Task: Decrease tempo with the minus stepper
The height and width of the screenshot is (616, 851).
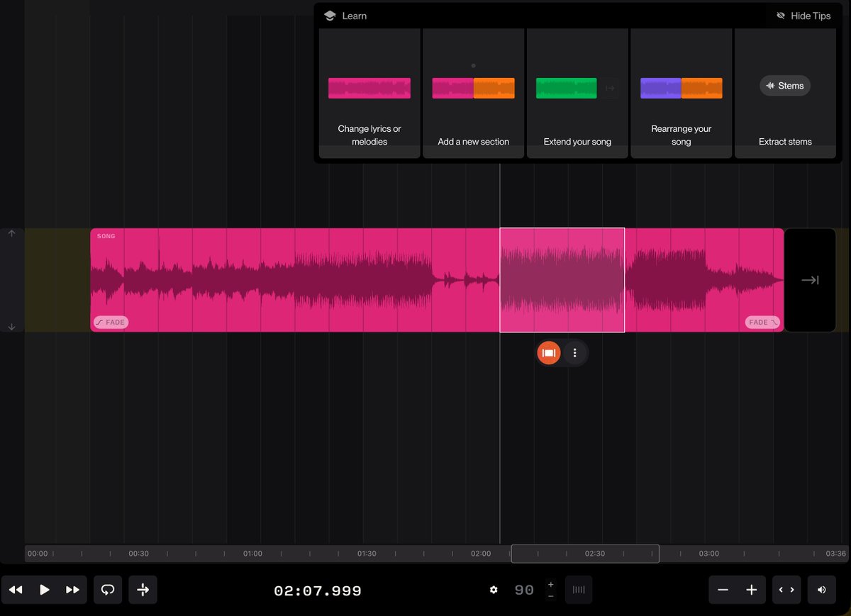Action: click(x=551, y=596)
